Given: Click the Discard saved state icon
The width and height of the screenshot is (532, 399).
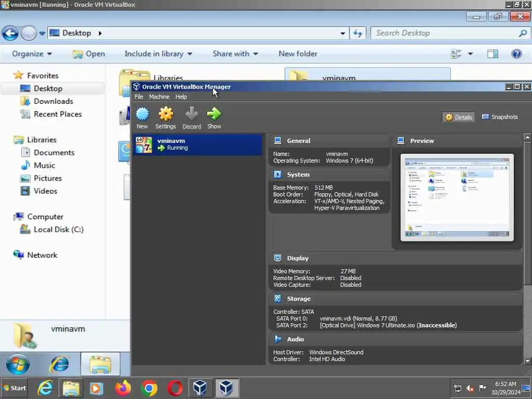Looking at the screenshot, I should pos(192,114).
